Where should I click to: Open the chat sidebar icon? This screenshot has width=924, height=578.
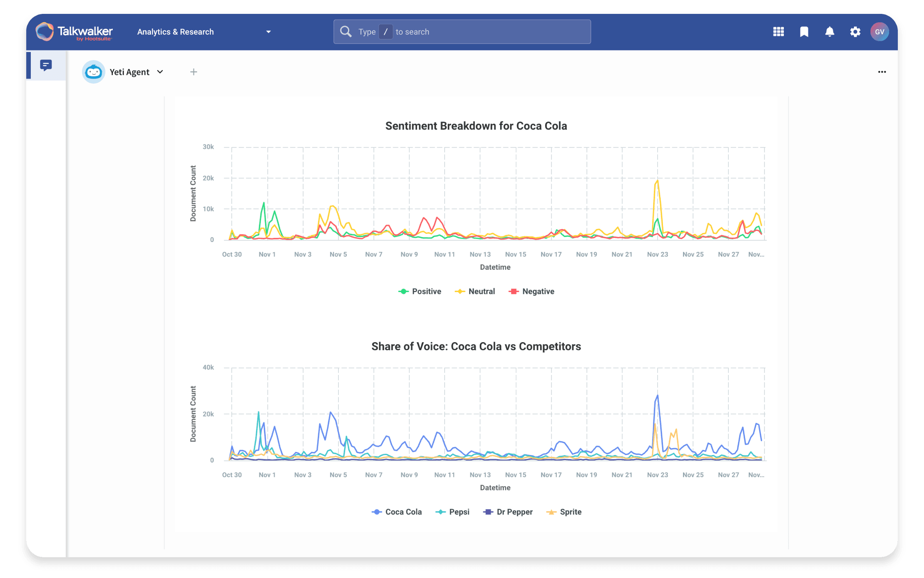coord(46,65)
